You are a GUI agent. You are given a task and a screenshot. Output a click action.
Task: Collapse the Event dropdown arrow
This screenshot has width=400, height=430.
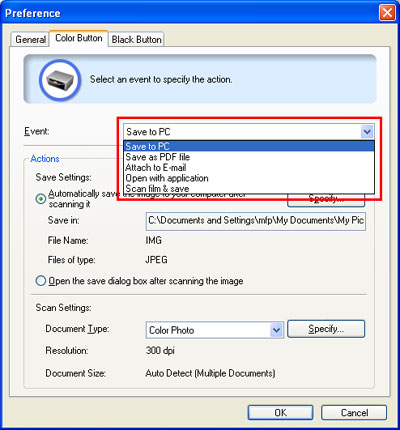367,132
